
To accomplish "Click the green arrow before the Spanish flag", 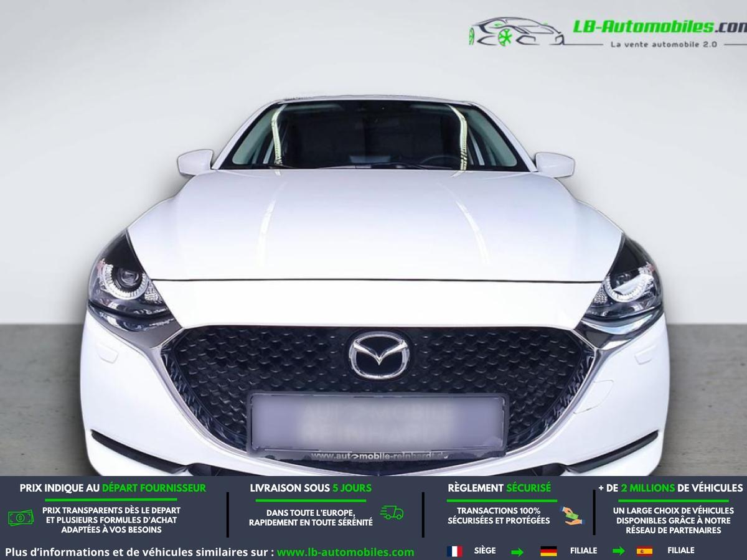I will [619, 551].
